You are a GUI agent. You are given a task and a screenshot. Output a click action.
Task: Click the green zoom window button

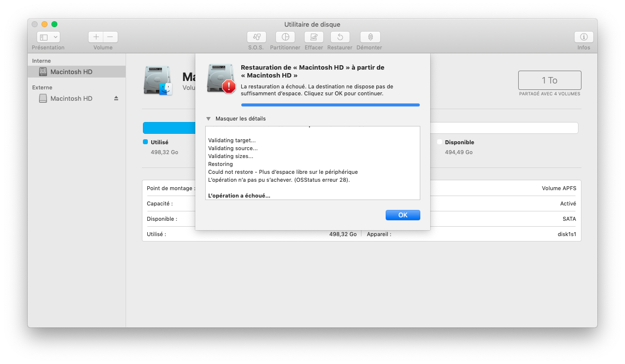pos(54,24)
